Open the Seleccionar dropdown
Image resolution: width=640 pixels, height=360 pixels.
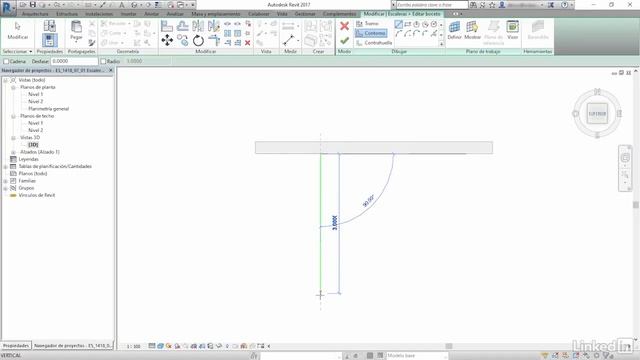tap(17, 51)
